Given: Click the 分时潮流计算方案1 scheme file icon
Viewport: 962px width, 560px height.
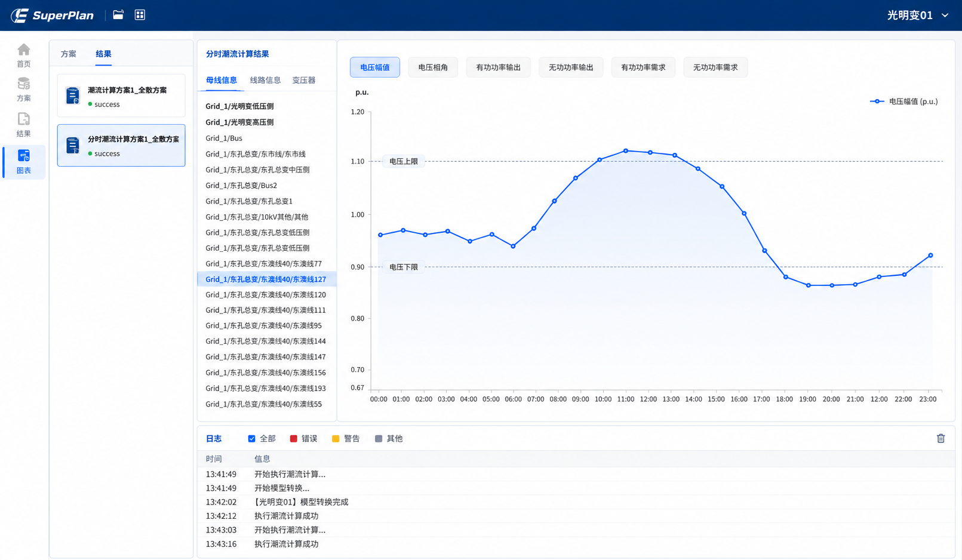Looking at the screenshot, I should click(73, 145).
